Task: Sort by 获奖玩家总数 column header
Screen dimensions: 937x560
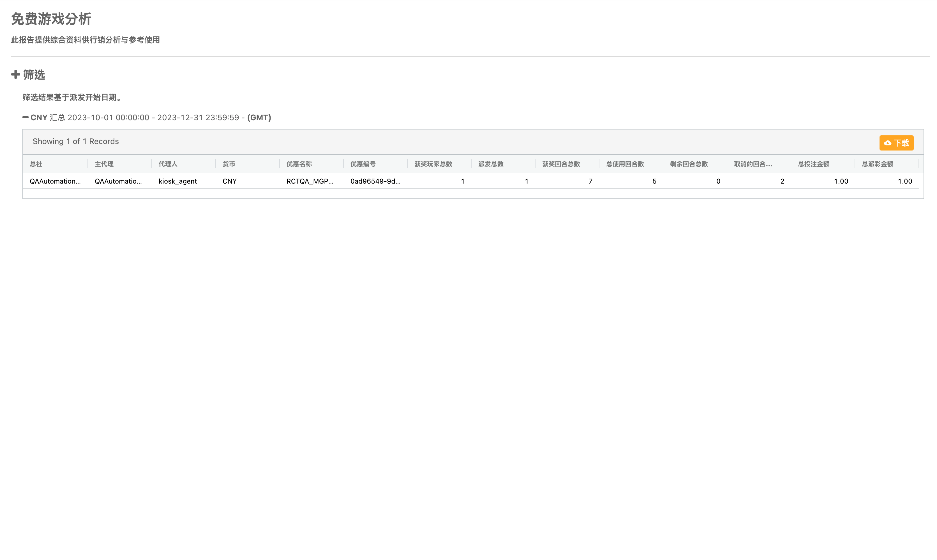Action: coord(433,164)
